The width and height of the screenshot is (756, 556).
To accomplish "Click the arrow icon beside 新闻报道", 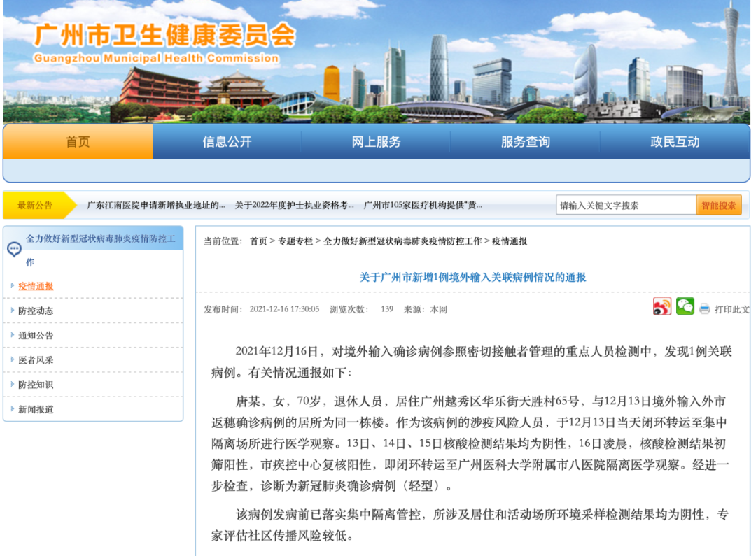I will click(x=11, y=408).
